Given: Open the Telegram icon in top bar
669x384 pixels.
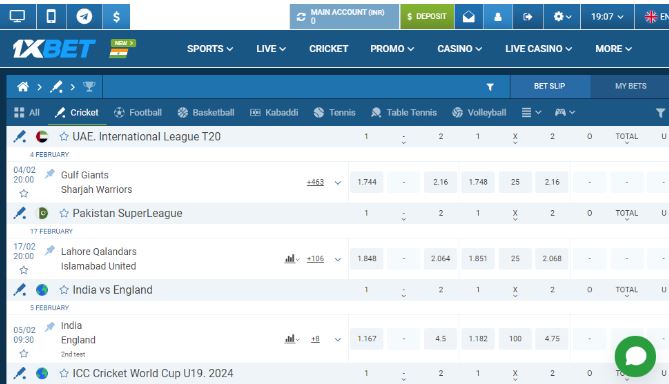Looking at the screenshot, I should [x=84, y=17].
